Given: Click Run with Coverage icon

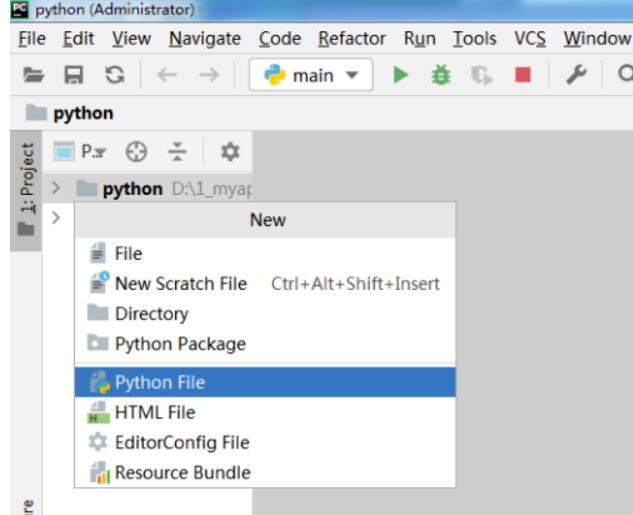Looking at the screenshot, I should pyautogui.click(x=482, y=75).
